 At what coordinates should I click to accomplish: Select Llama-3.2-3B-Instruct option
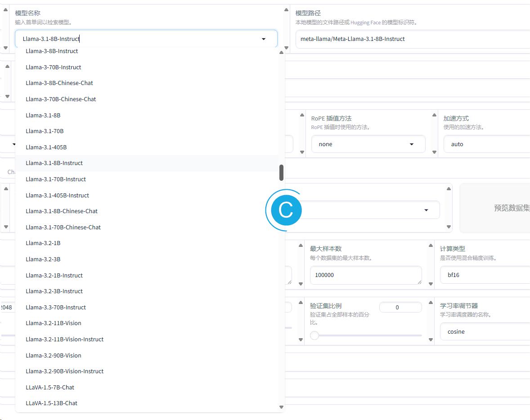coord(147,291)
